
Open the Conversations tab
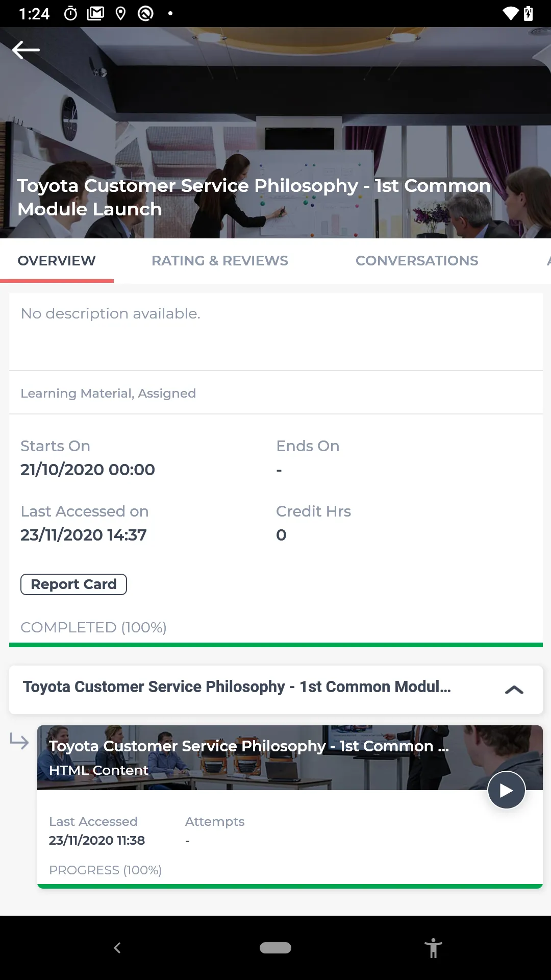(x=417, y=260)
